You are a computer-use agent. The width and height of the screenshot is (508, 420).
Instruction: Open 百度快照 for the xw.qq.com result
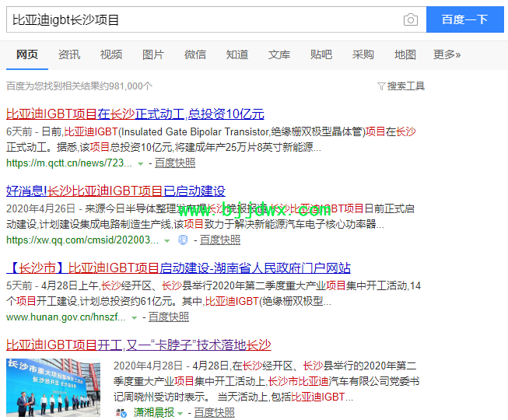(x=220, y=240)
